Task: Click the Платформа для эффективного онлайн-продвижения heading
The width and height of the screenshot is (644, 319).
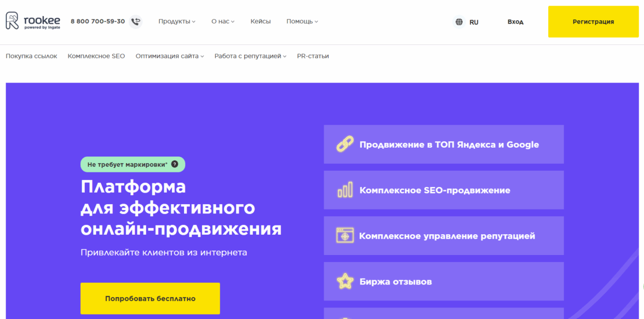Action: pos(181,208)
